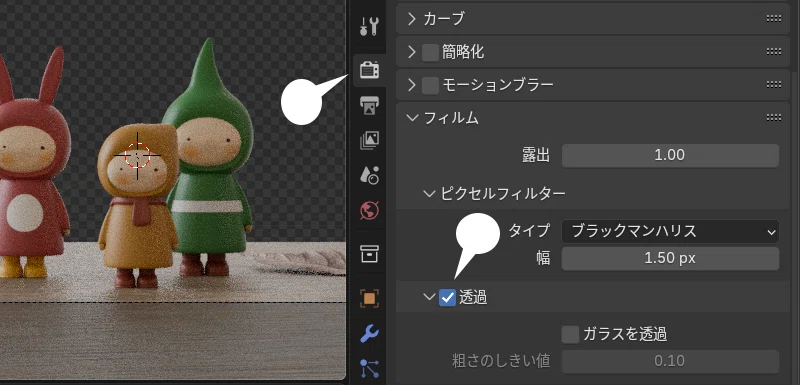Expand the 簡略化 panel
Viewport: 800px width, 385px height.
click(x=412, y=52)
